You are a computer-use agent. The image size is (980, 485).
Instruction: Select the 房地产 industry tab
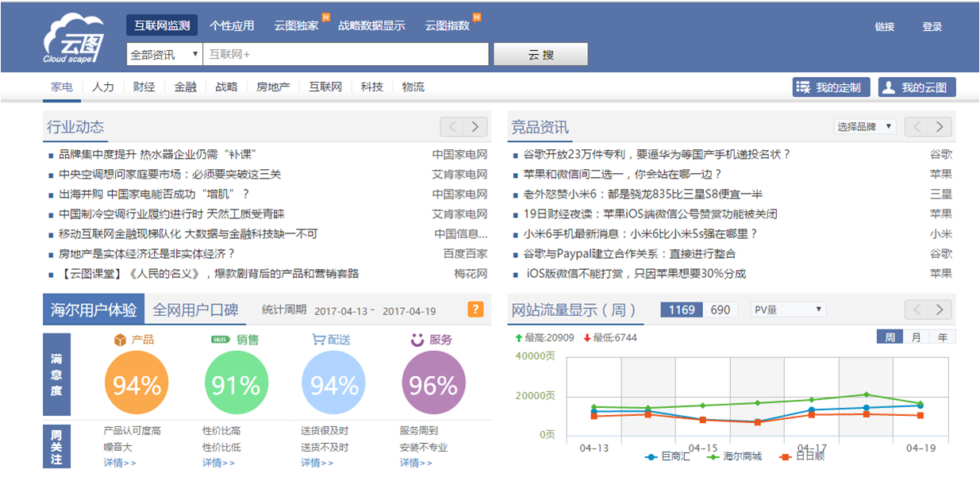(273, 87)
